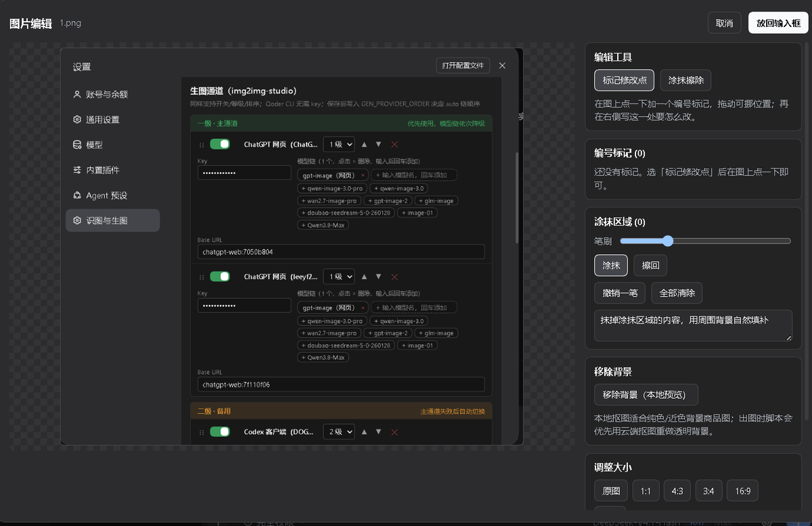Click the chatgpt-web:7f110f06 Base URL field
Image resolution: width=812 pixels, height=526 pixels.
pos(341,384)
